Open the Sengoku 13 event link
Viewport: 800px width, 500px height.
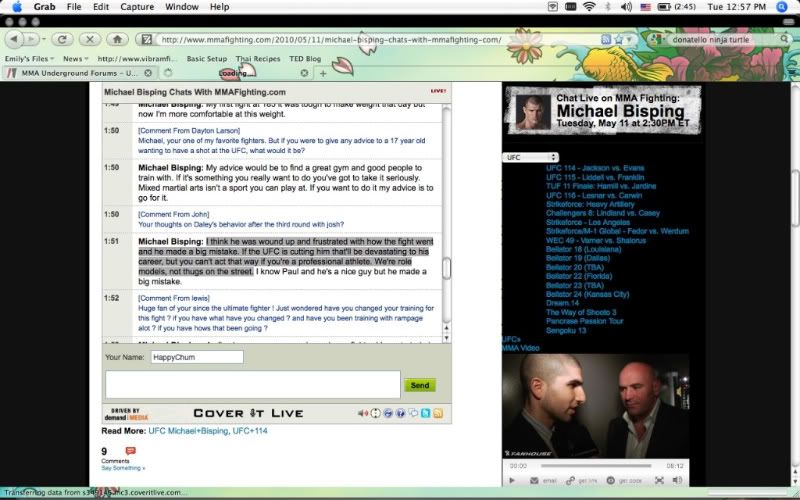pos(566,330)
